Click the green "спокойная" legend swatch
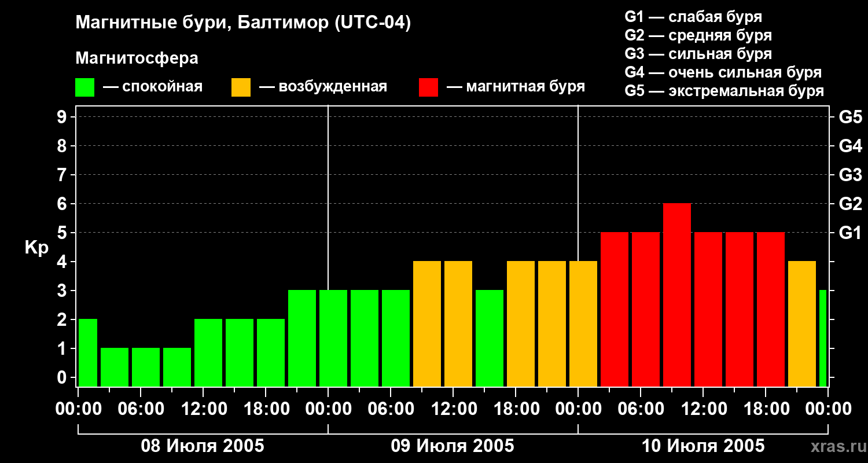 pyautogui.click(x=85, y=87)
